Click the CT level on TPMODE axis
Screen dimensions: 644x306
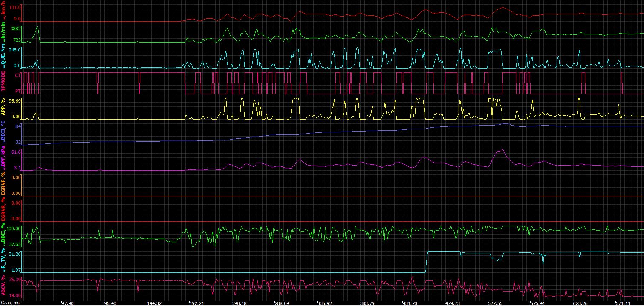coord(17,75)
